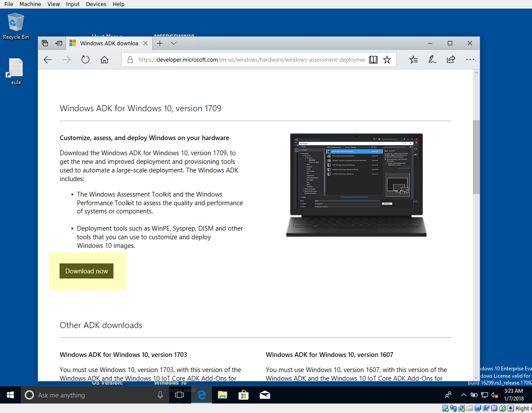This screenshot has height=413, width=532.
Task: Click Customize, assess, and deploy subheading
Action: (145, 138)
